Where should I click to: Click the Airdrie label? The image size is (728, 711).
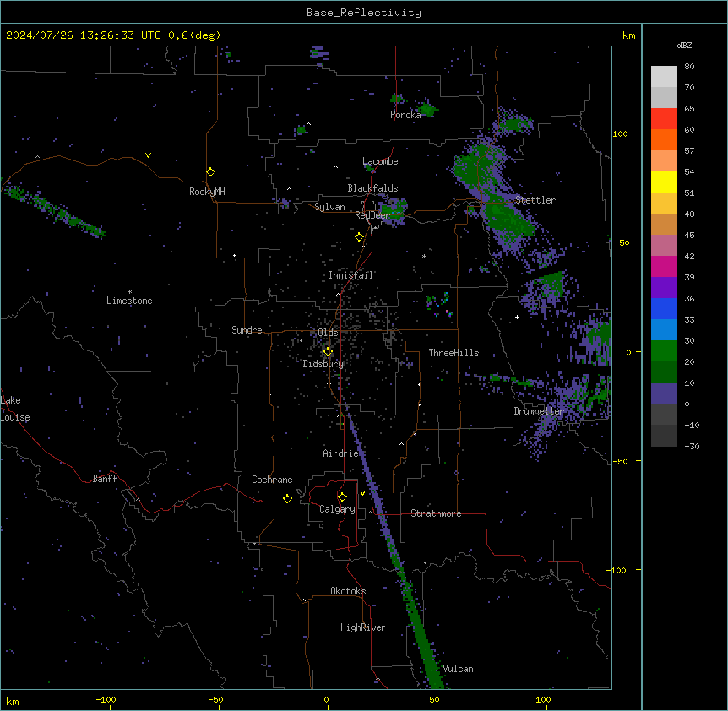[341, 453]
